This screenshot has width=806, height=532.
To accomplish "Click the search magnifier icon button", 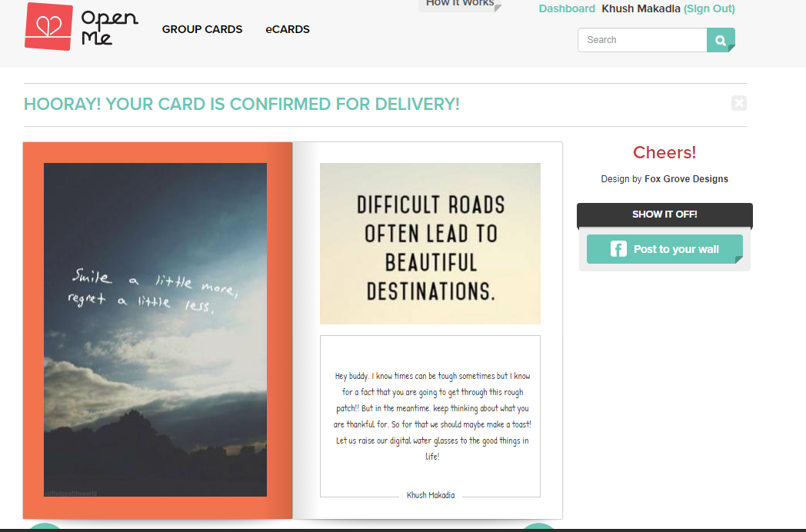I will tap(721, 40).
